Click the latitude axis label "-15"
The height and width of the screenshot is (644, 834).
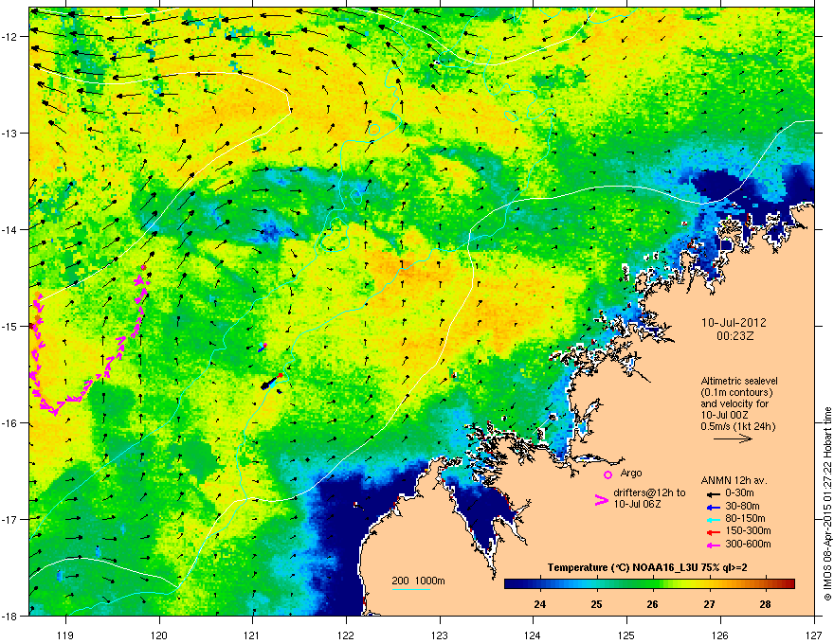click(x=10, y=326)
